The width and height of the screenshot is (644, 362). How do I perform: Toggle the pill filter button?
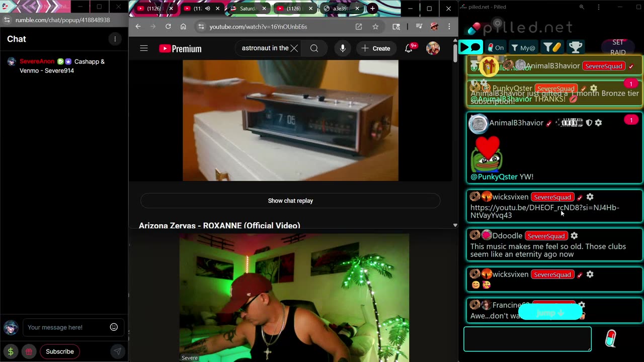[x=552, y=48]
